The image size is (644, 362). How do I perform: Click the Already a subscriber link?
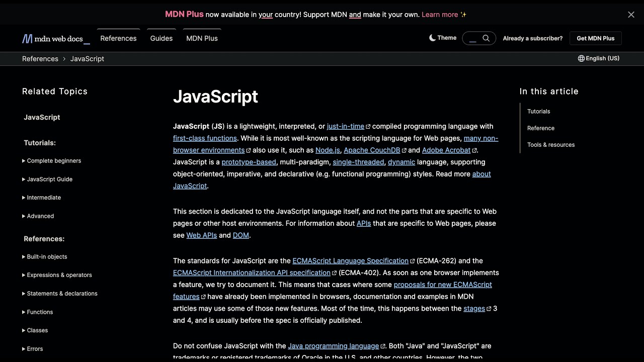533,38
